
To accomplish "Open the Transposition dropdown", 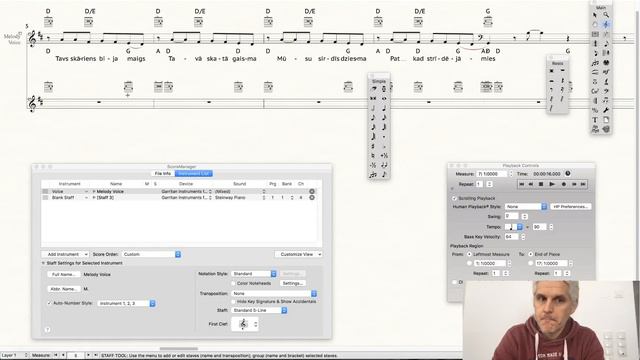I will [274, 293].
